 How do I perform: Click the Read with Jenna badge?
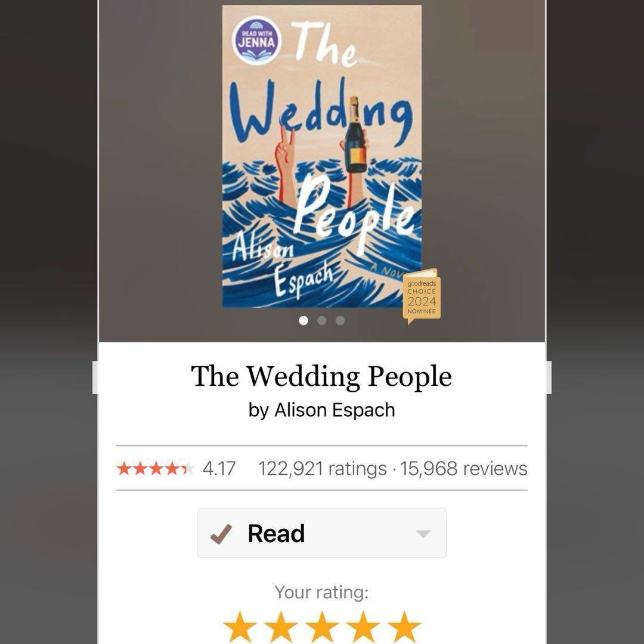[x=256, y=41]
